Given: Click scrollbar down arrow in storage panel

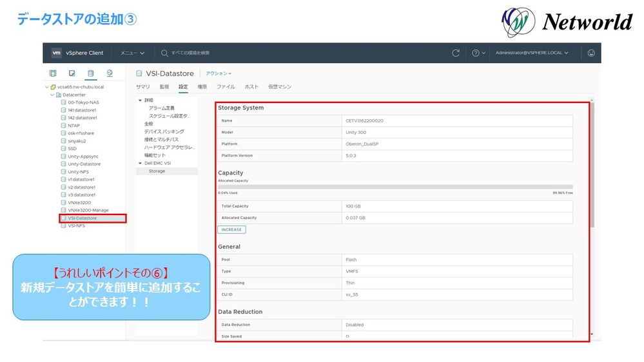Looking at the screenshot, I should 592,334.
